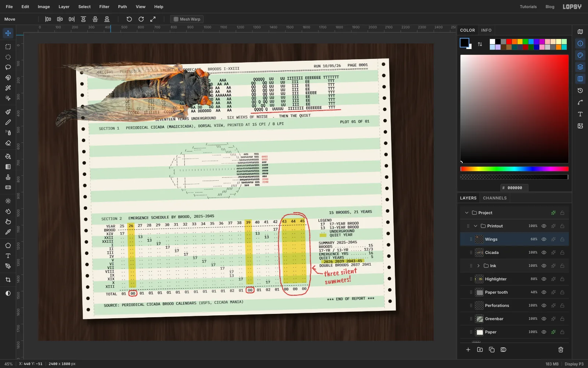Select the crop tool
Image resolution: width=588 pixels, height=368 pixels.
click(8, 280)
